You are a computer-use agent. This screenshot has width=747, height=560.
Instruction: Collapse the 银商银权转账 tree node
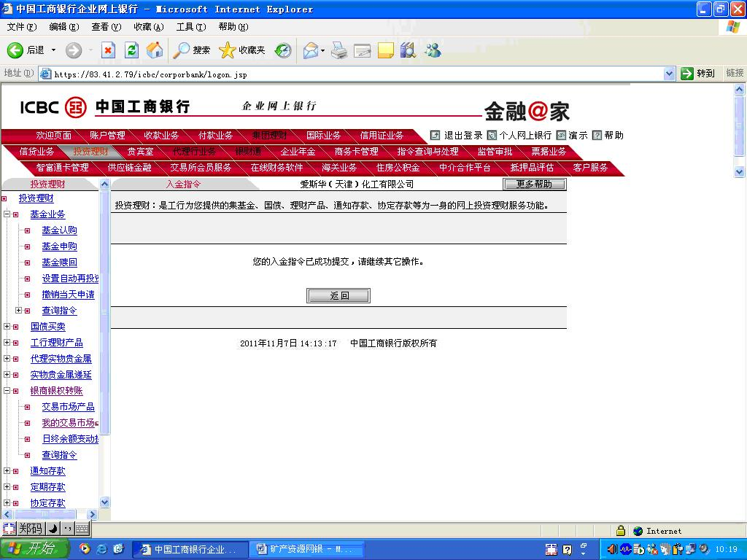click(7, 391)
